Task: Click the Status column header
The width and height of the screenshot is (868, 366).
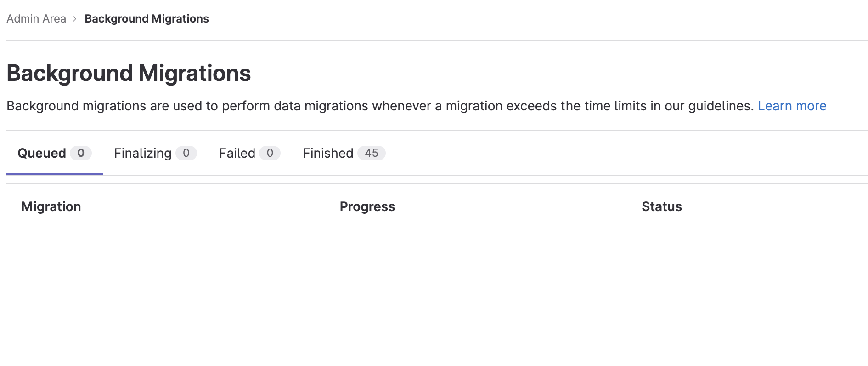Action: [x=661, y=206]
